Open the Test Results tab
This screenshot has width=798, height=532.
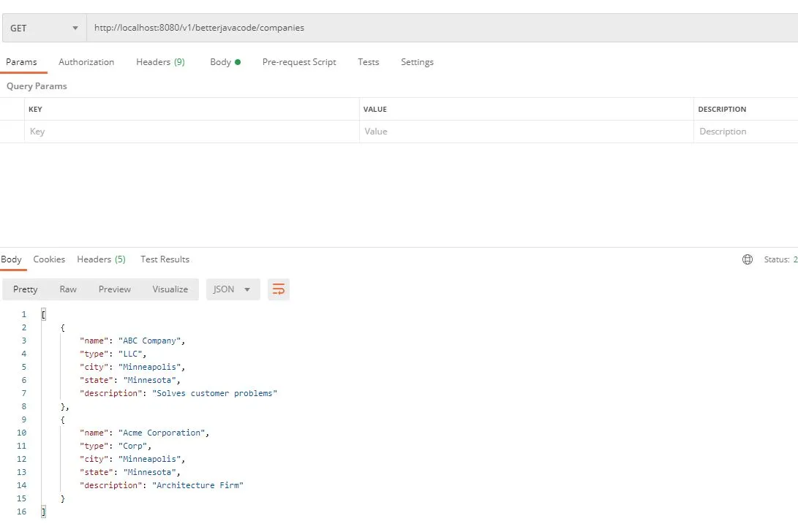click(x=165, y=259)
